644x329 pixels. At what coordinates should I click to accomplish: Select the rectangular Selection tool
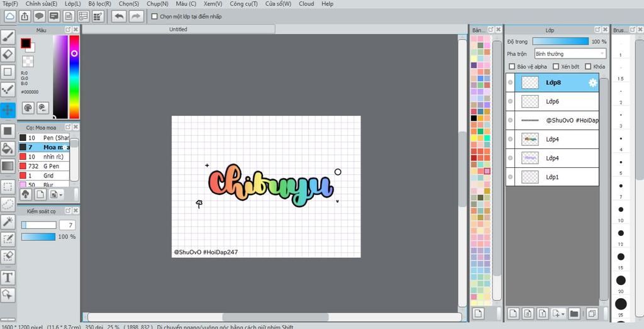pos(8,187)
